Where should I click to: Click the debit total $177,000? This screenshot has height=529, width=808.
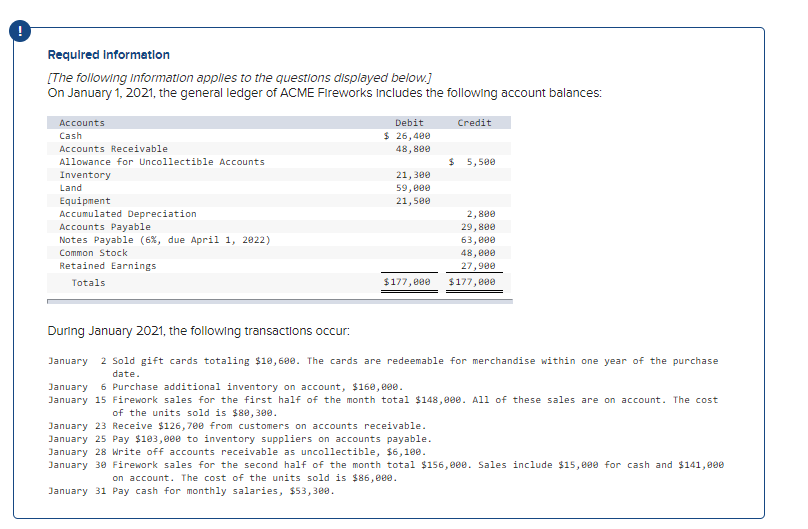407,282
